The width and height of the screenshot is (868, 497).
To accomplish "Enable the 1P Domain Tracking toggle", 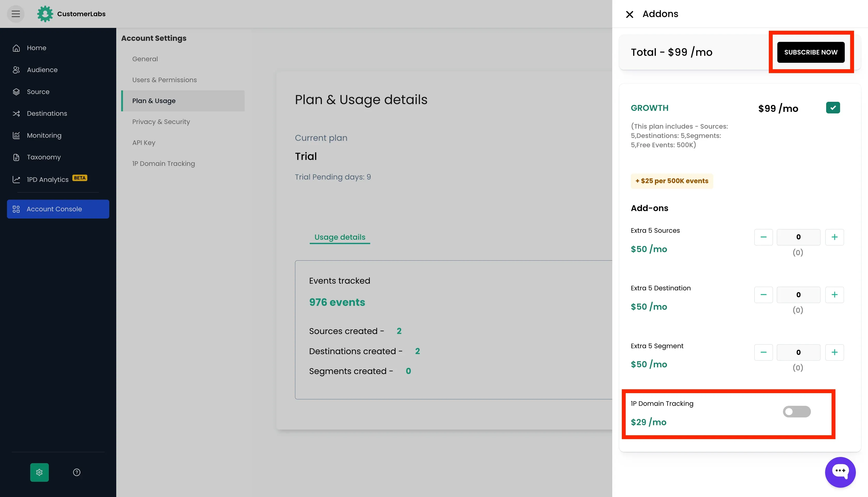I will coord(797,412).
